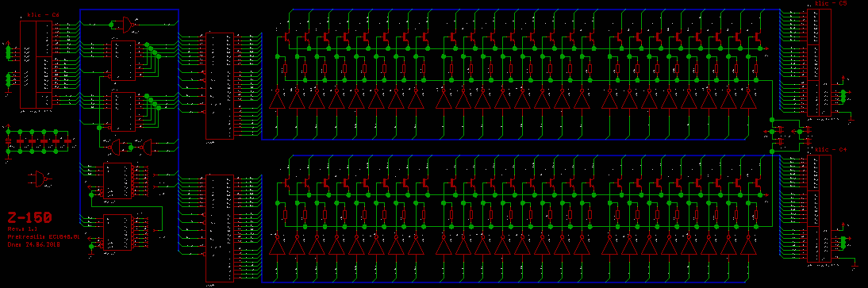Click the klic - C6 connector body
This screenshot has width=868, height=288.
click(36, 65)
